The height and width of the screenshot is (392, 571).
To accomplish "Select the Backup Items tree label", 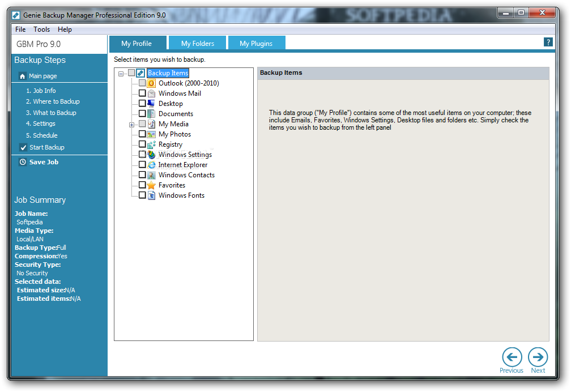I will pos(168,73).
